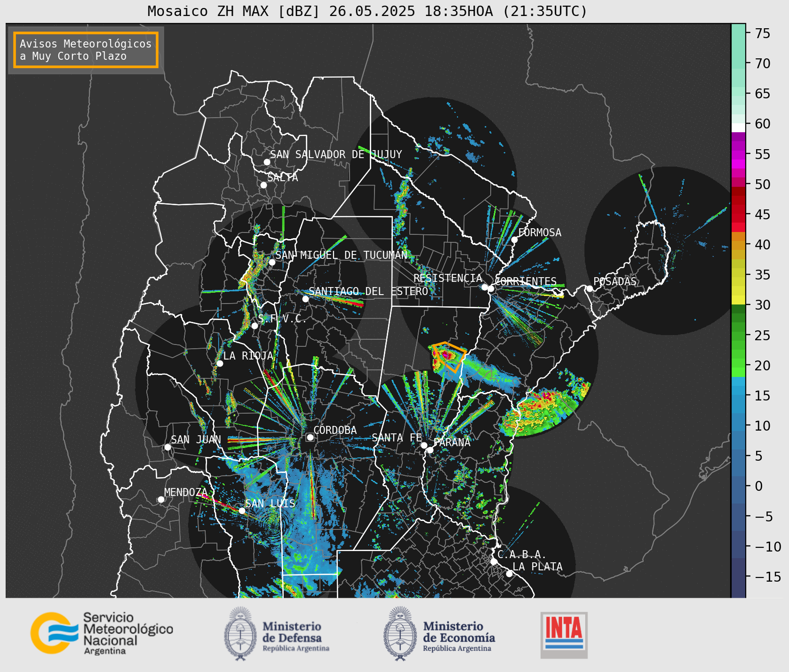Click the MENDOZA label

tap(186, 492)
